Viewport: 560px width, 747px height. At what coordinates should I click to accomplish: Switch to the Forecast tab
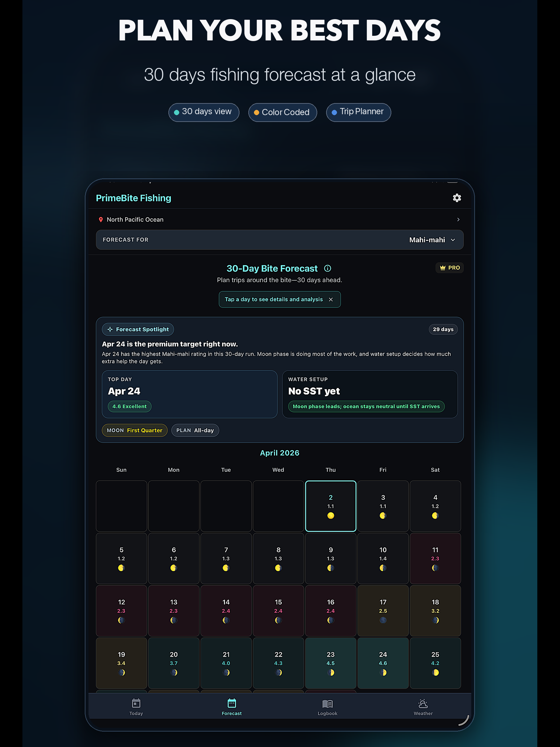pos(232,707)
